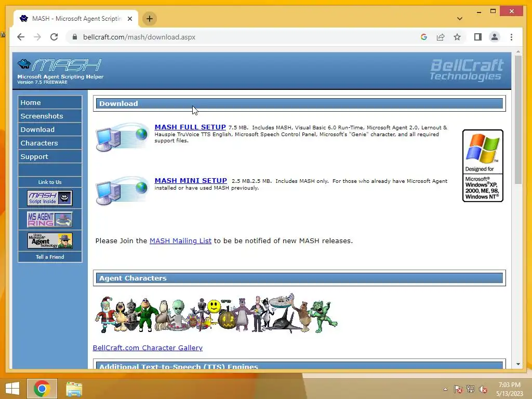
Task: Click the Google icon in address bar
Action: pos(424,37)
